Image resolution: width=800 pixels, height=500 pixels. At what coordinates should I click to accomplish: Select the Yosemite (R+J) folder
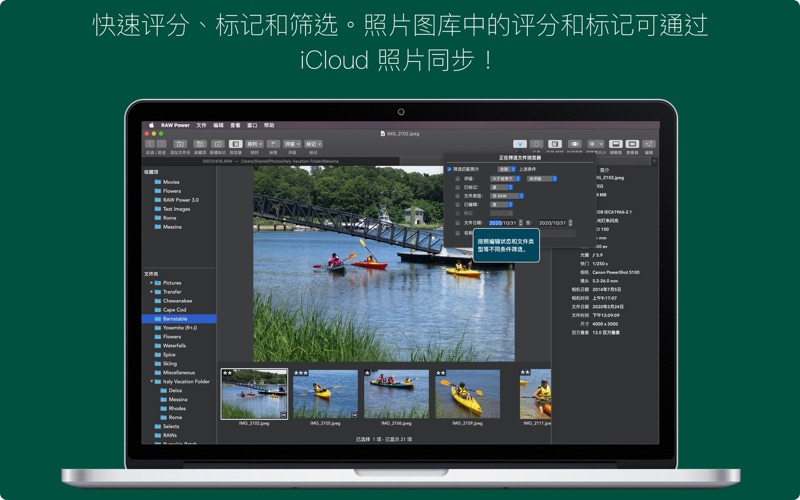179,328
